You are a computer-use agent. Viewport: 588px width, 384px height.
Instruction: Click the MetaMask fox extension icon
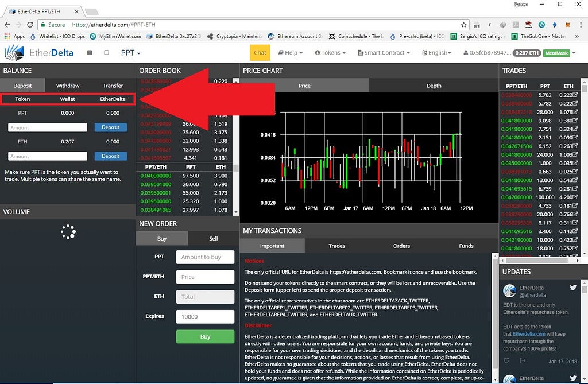pyautogui.click(x=568, y=25)
